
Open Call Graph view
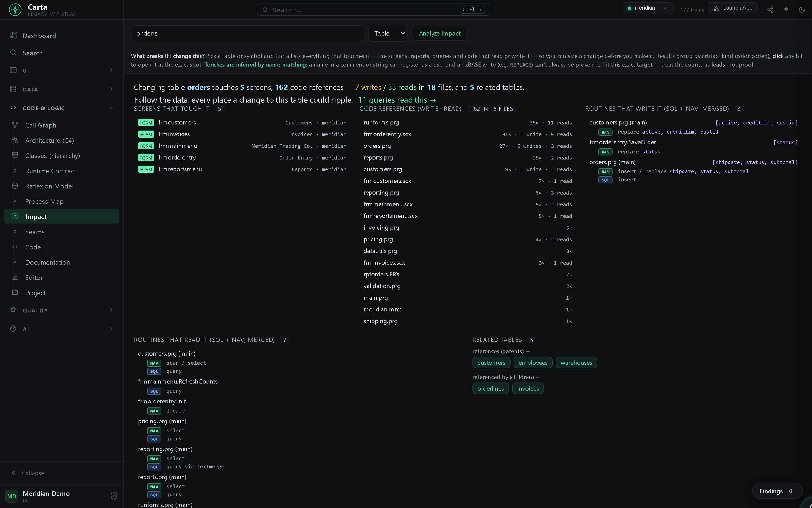pos(62,125)
